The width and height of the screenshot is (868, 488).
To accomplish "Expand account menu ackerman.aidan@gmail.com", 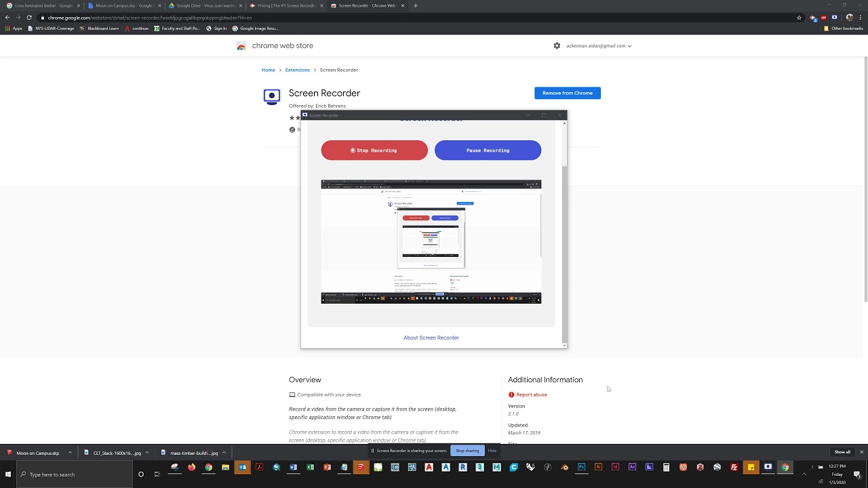I will [x=599, y=45].
